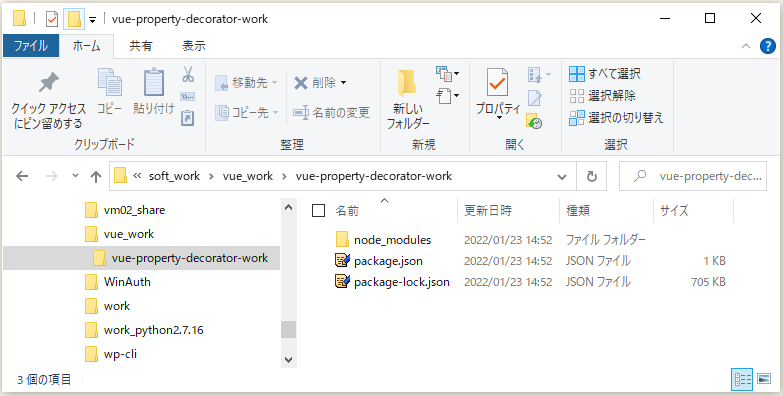Screen dimensions: 783x396
Task: Select wp-cli folder in the tree
Action: 120,354
